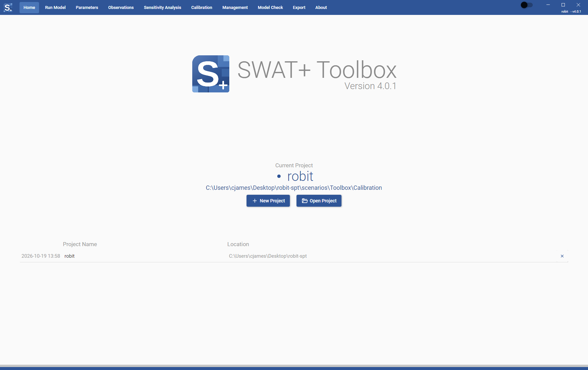This screenshot has width=588, height=370.
Task: Click the large SWAT+ Toolbox logo
Action: click(x=211, y=74)
